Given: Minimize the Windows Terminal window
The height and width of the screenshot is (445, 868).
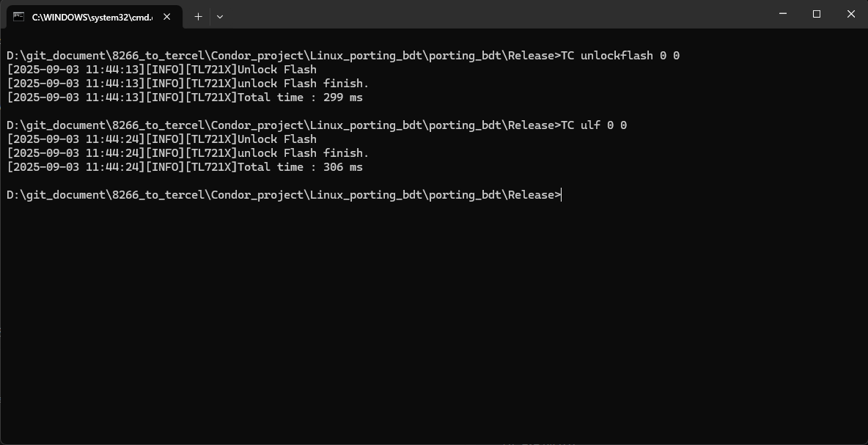Looking at the screenshot, I should click(x=781, y=14).
